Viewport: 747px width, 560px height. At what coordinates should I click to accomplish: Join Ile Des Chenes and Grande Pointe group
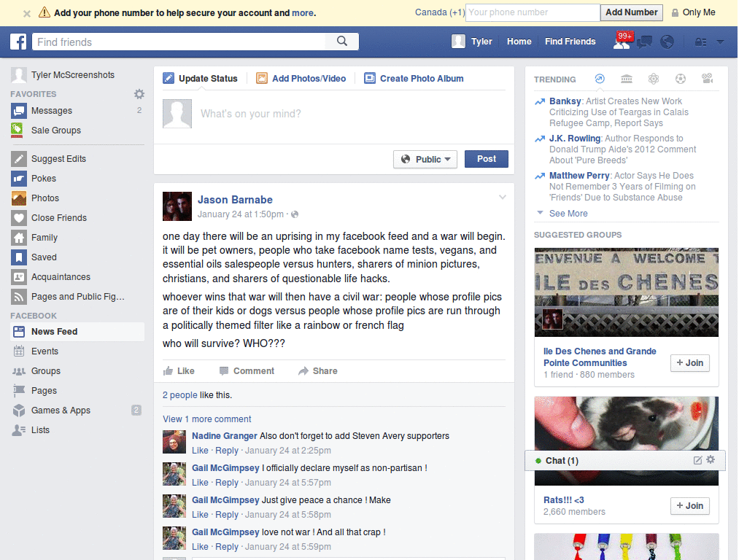690,363
